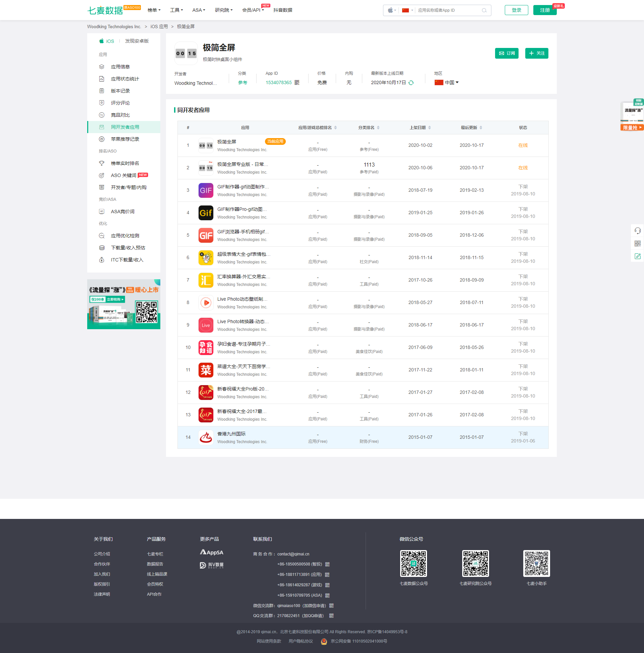
Task: Click the 关注 button
Action: click(x=536, y=53)
